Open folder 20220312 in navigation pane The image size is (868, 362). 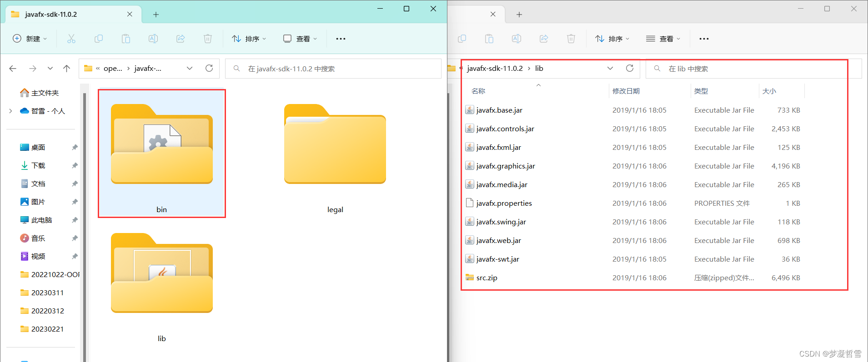pos(42,311)
